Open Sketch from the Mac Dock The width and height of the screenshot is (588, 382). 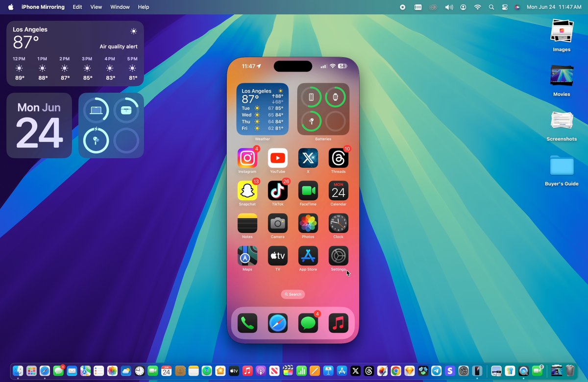pyautogui.click(x=409, y=371)
